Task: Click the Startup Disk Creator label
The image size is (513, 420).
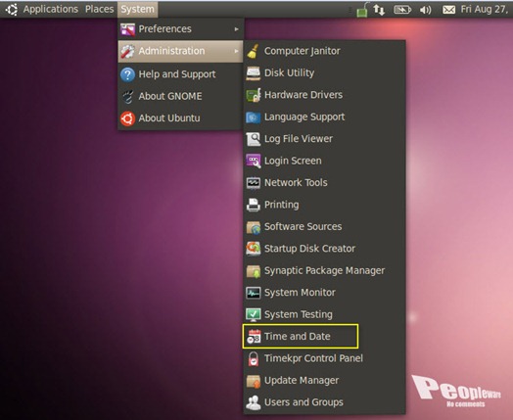Action: click(x=309, y=249)
